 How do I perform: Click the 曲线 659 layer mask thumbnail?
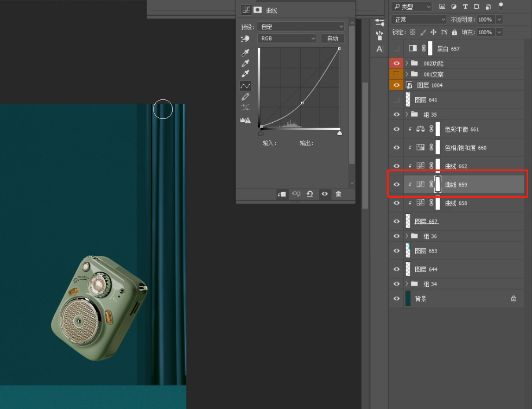click(x=438, y=184)
